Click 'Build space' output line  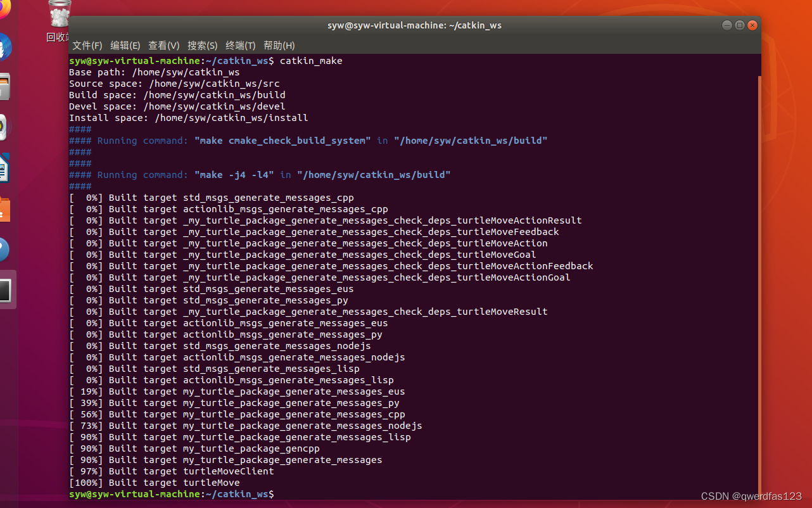point(177,95)
